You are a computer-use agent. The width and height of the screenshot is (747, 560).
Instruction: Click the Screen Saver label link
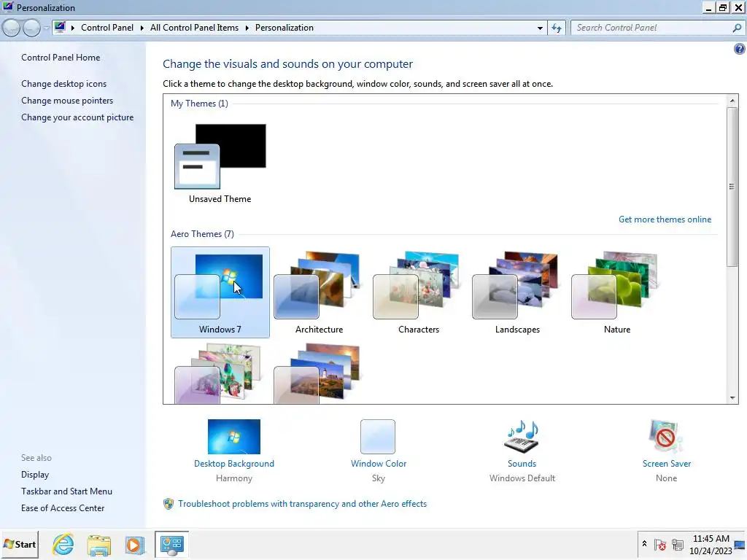[667, 464]
